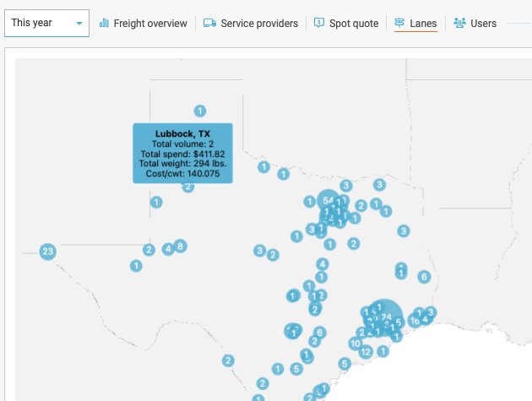Select the map marker labeled 16
Screen dimensions: 532x401
414,321
